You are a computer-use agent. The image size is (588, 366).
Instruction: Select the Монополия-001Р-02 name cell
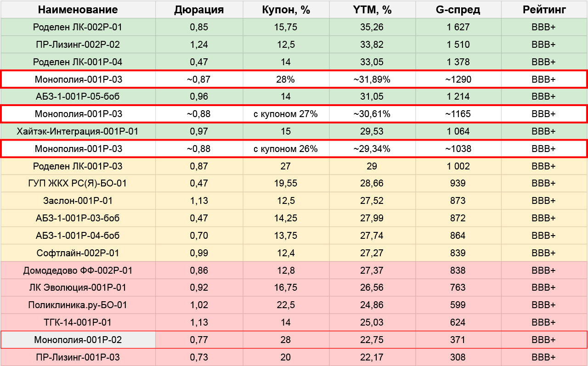tap(78, 340)
